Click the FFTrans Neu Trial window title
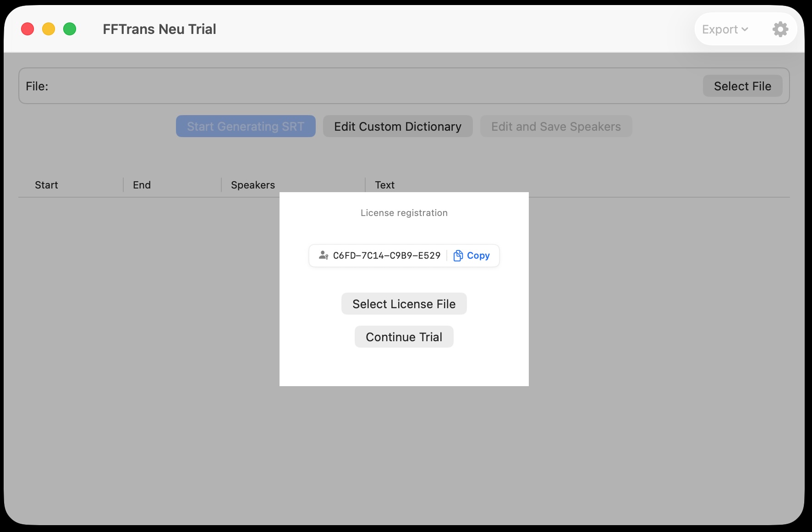This screenshot has width=812, height=532. point(159,29)
